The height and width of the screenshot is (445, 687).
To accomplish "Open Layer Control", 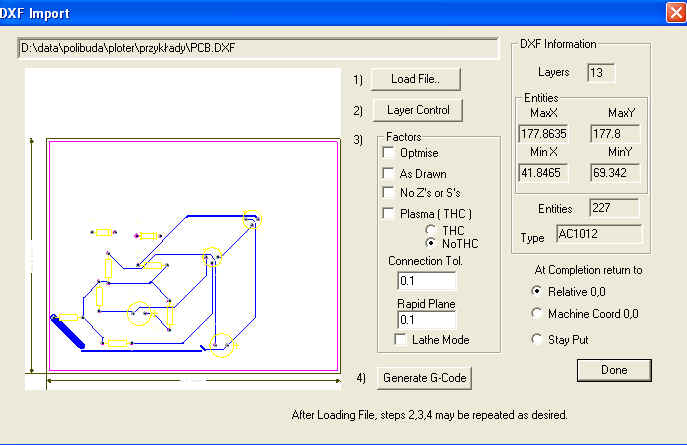I will pos(418,110).
